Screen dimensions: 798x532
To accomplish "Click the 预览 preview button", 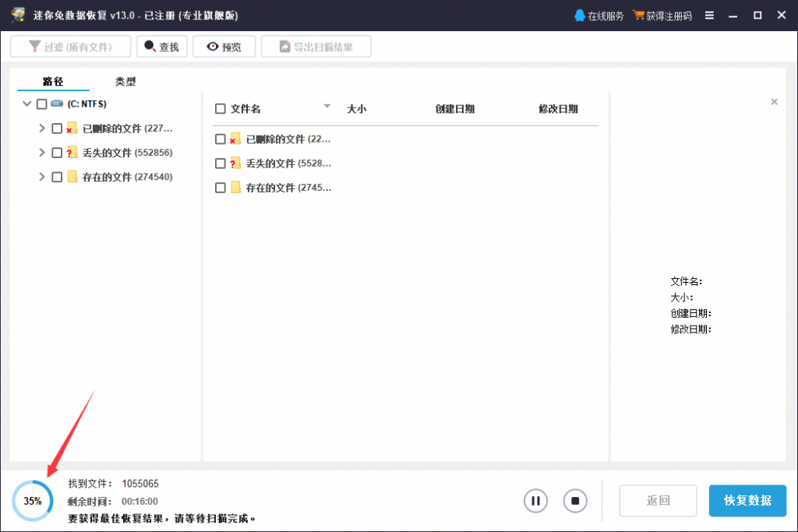I will tap(224, 47).
